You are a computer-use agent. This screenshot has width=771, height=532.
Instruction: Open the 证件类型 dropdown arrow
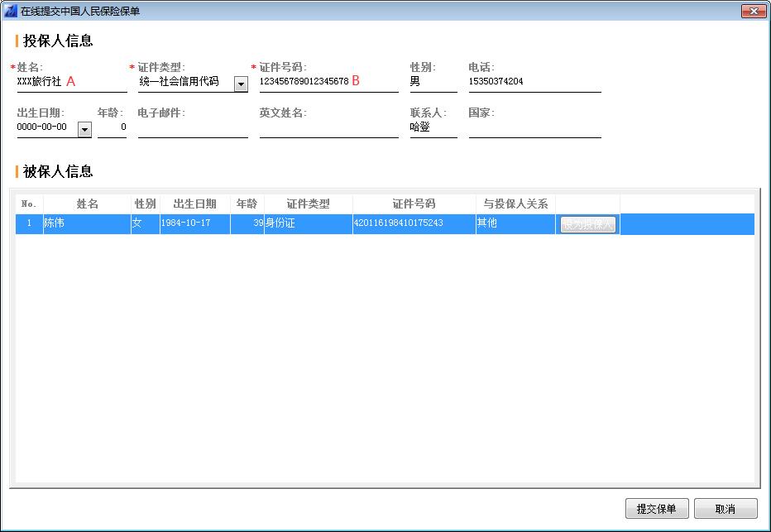tap(241, 83)
